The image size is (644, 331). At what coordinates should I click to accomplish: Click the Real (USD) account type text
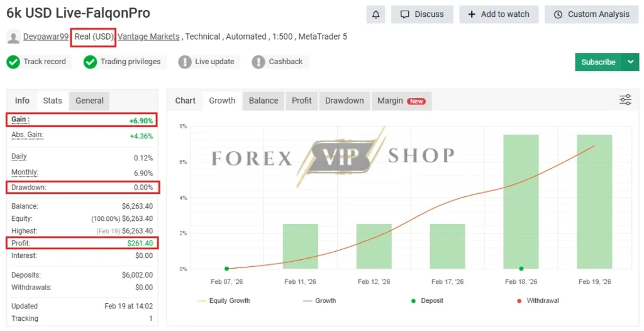tap(94, 36)
